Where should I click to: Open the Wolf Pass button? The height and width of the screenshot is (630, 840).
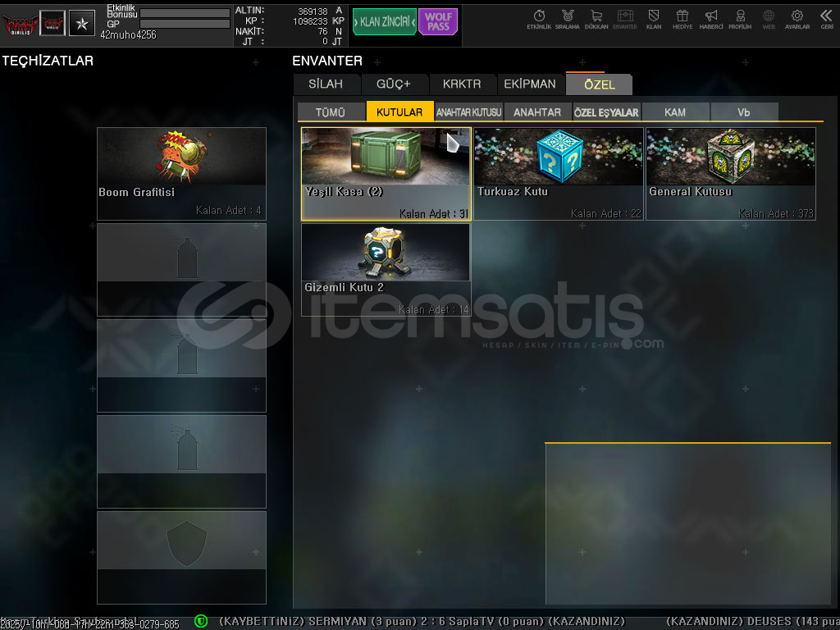[438, 22]
